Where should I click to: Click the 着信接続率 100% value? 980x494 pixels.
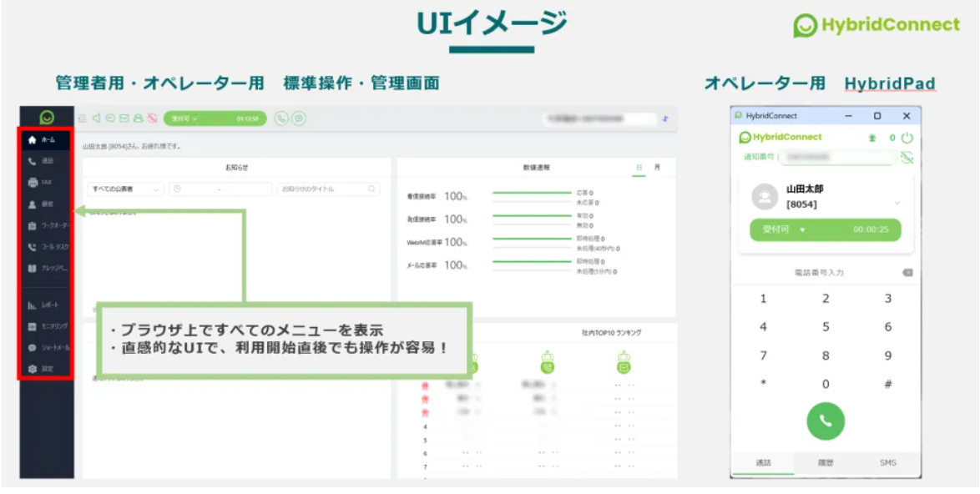456,197
